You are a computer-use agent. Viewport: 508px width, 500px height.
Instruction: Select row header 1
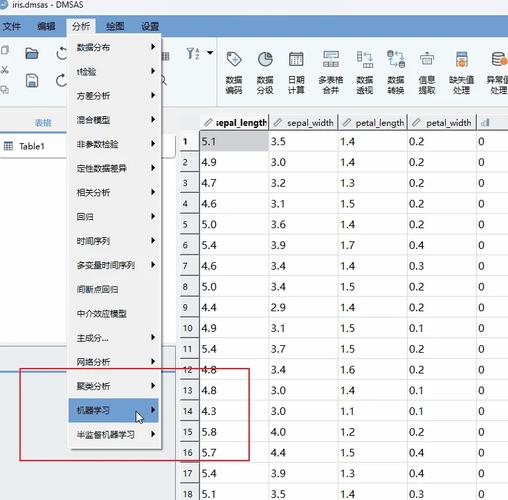pos(189,142)
